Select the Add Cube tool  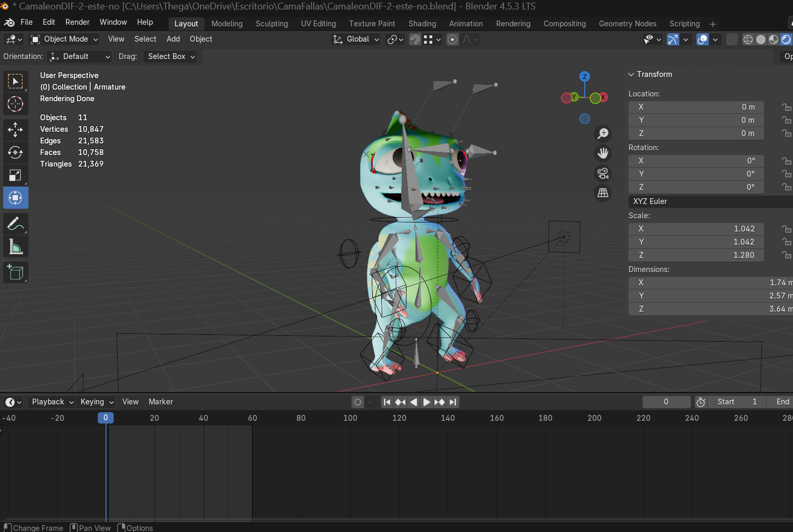pos(15,272)
